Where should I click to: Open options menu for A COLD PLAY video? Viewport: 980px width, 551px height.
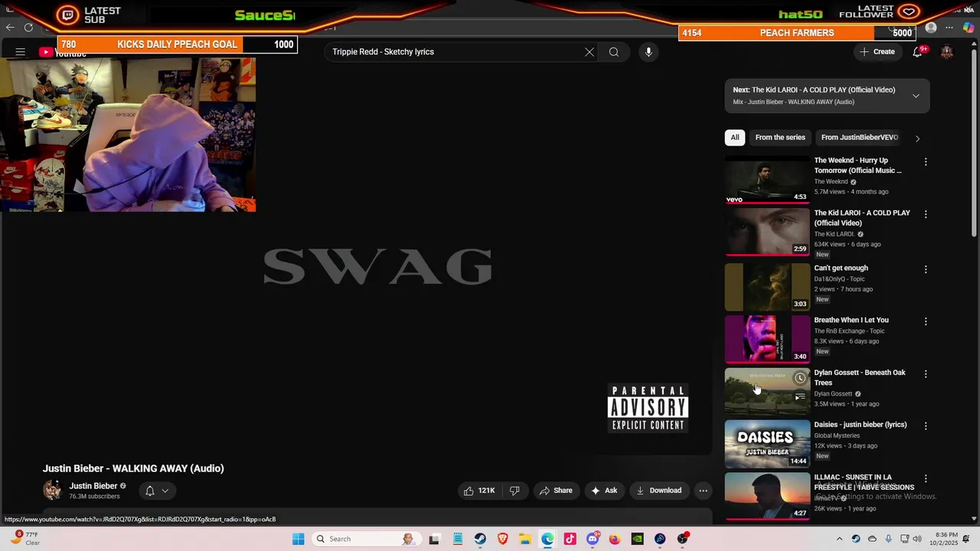pyautogui.click(x=926, y=214)
